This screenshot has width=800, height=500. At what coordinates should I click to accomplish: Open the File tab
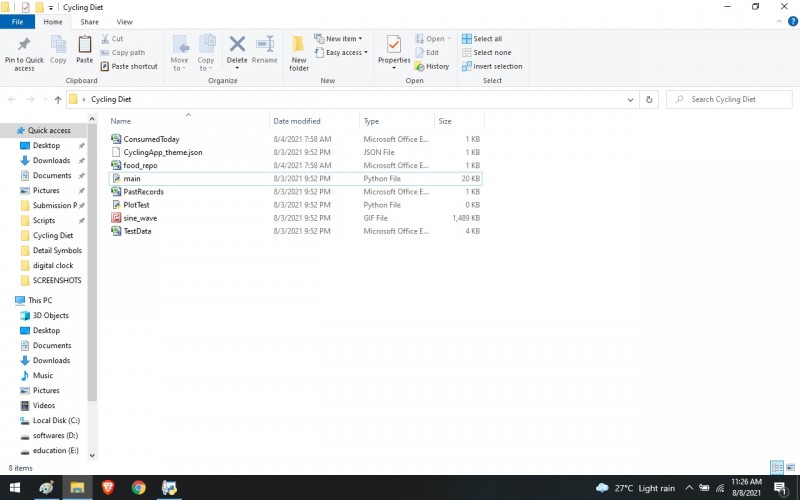click(17, 22)
